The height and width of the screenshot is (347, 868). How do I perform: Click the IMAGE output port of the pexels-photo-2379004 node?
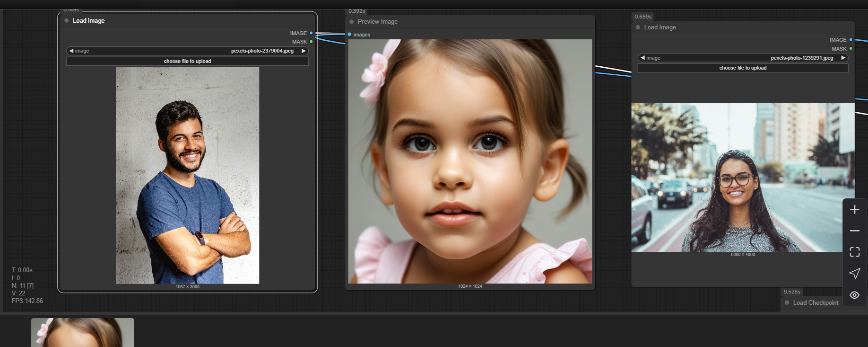(x=311, y=33)
